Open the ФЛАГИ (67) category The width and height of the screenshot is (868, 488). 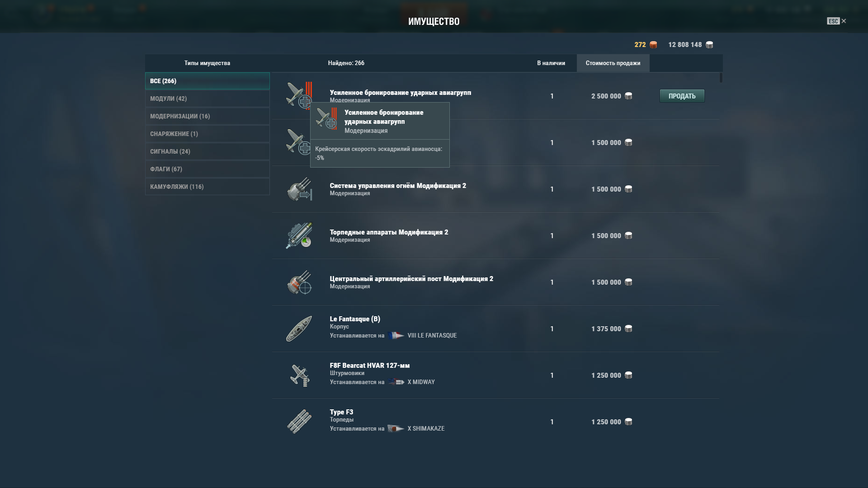(x=207, y=169)
